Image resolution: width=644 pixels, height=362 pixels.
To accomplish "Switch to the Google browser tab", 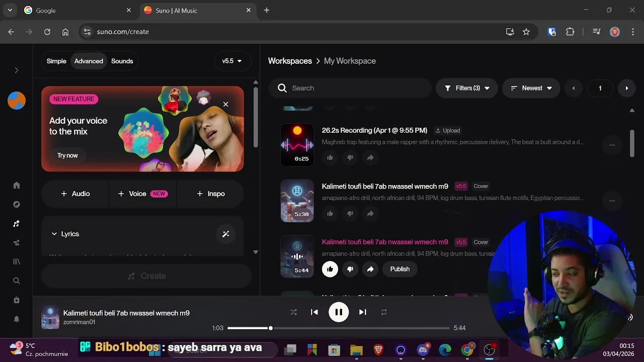I will (x=78, y=10).
